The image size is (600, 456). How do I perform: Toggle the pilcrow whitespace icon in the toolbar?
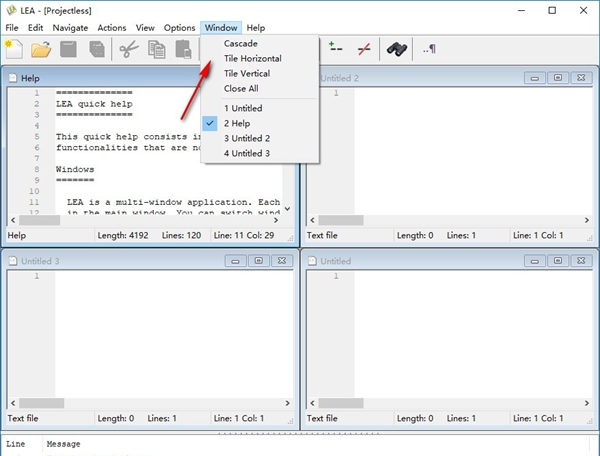coord(429,49)
